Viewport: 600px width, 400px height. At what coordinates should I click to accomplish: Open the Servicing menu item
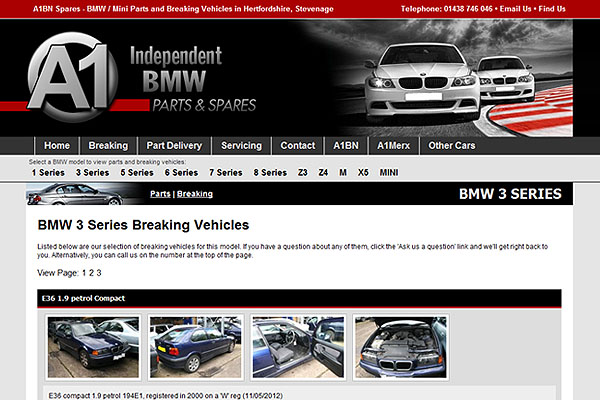(x=241, y=146)
